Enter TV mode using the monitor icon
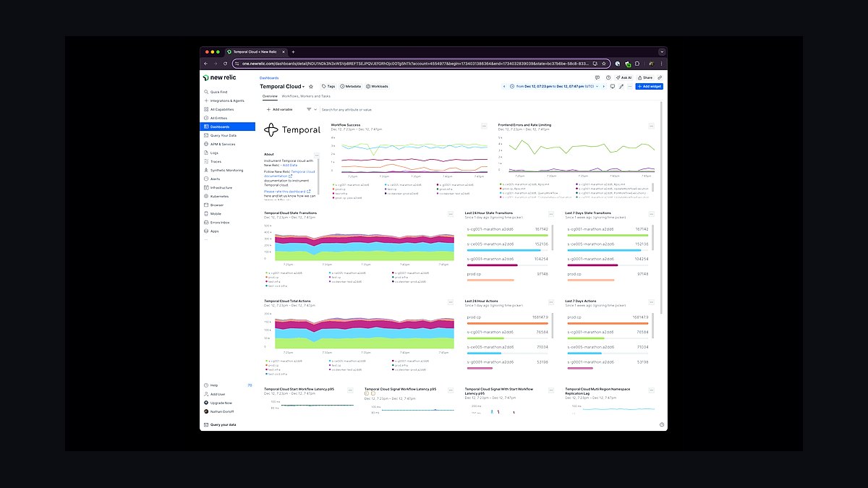 point(613,86)
